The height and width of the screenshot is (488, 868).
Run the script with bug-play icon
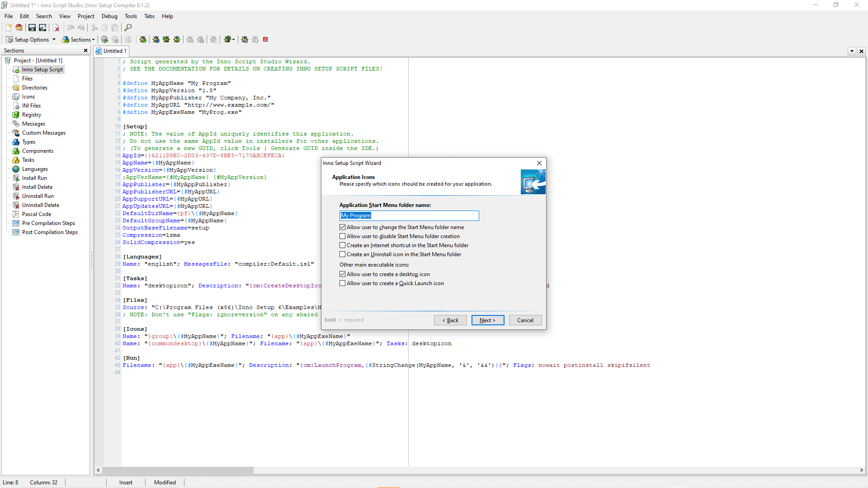pos(143,39)
